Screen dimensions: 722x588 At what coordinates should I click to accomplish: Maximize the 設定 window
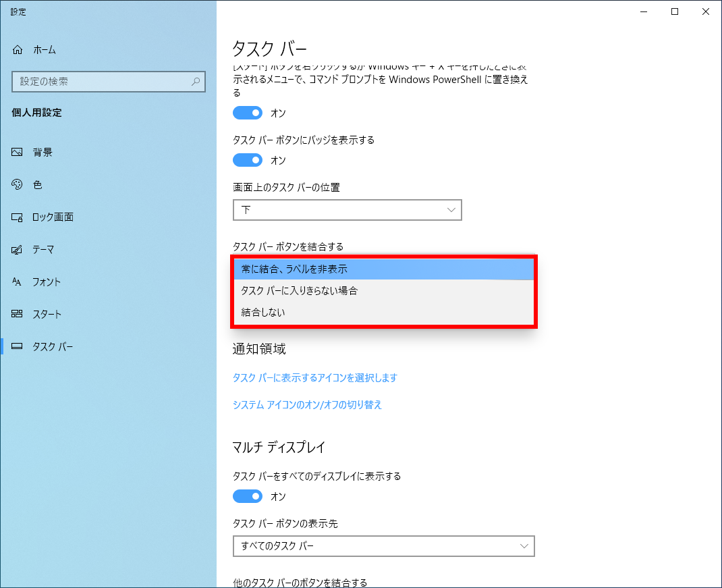pos(675,11)
